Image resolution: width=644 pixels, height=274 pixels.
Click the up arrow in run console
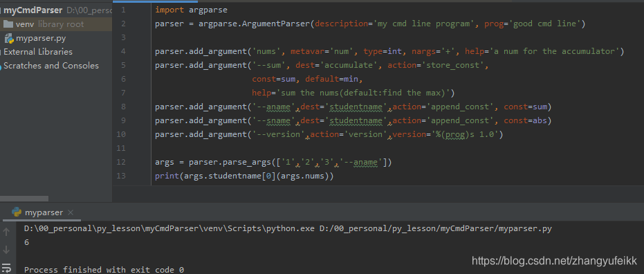[6, 232]
